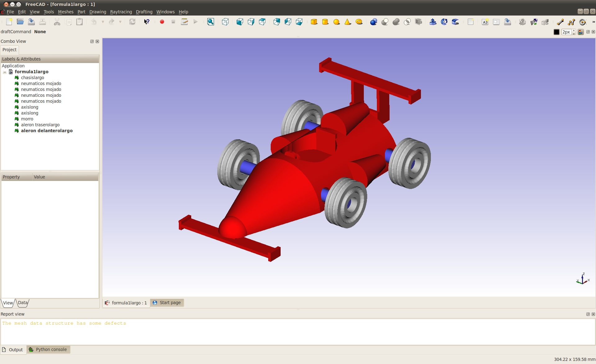Open the Raytracing menu

click(x=121, y=12)
